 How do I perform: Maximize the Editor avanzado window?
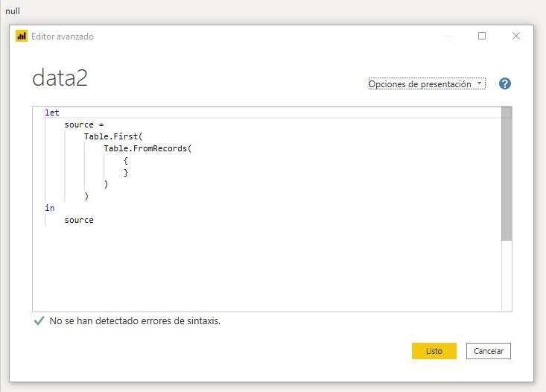(482, 36)
